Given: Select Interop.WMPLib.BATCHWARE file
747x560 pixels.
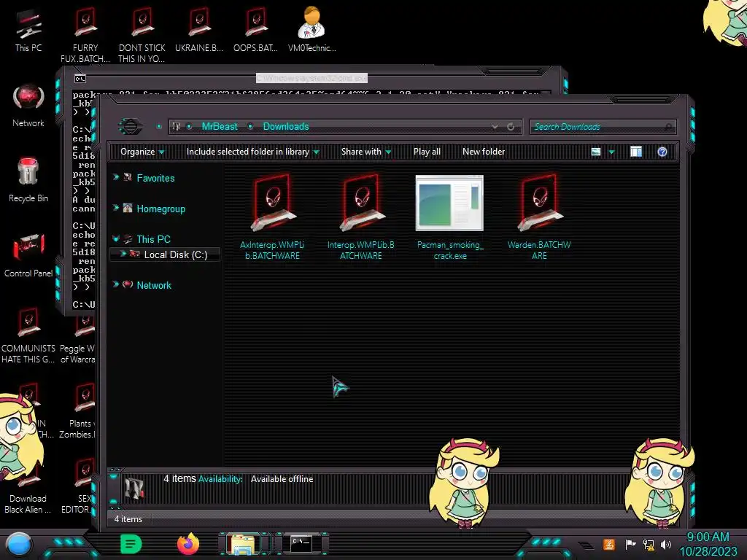Looking at the screenshot, I should click(x=361, y=217).
